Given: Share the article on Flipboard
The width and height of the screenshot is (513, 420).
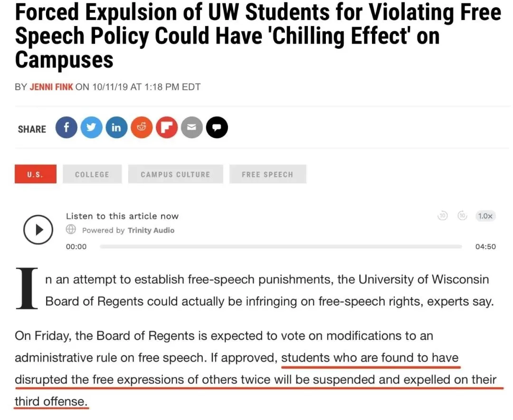Looking at the screenshot, I should [167, 128].
